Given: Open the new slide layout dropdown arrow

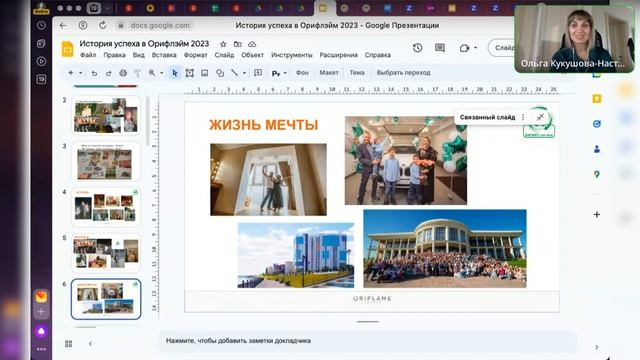Looking at the screenshot, I should tap(80, 73).
